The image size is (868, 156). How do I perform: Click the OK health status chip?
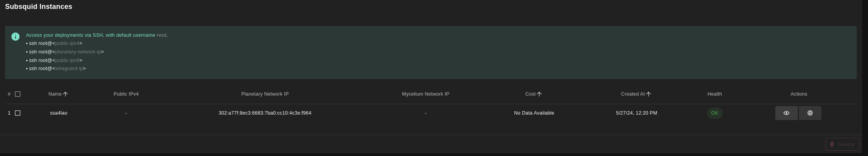point(715,113)
